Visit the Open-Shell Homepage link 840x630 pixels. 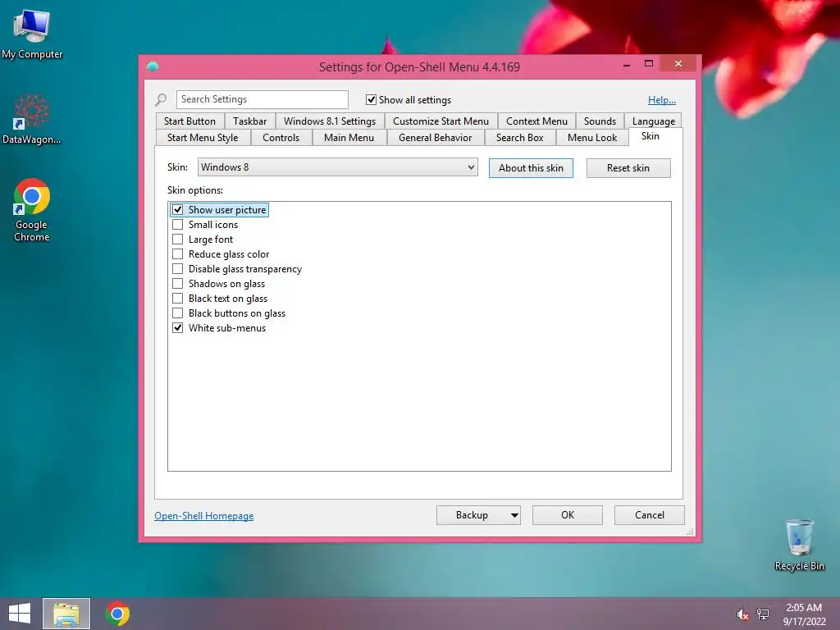204,515
